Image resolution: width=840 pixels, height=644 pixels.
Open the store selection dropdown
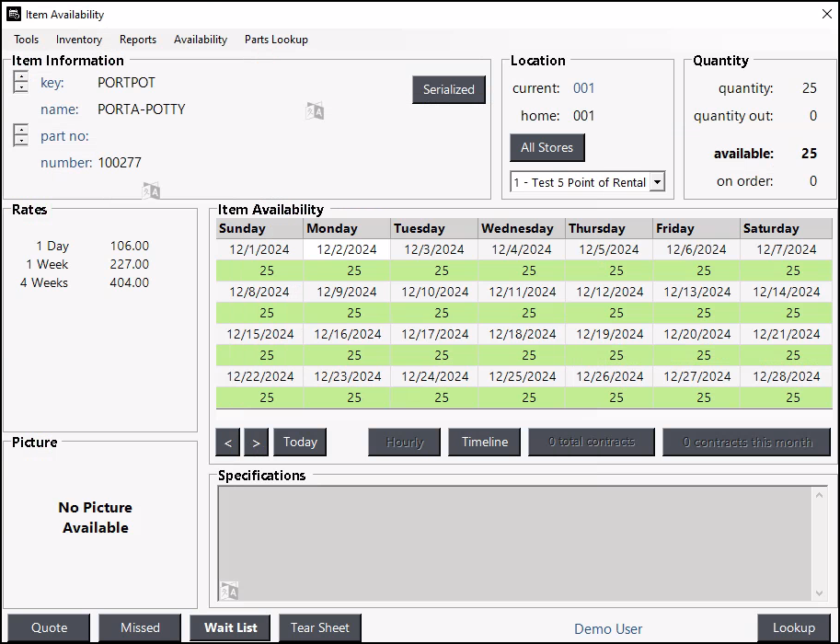click(657, 182)
